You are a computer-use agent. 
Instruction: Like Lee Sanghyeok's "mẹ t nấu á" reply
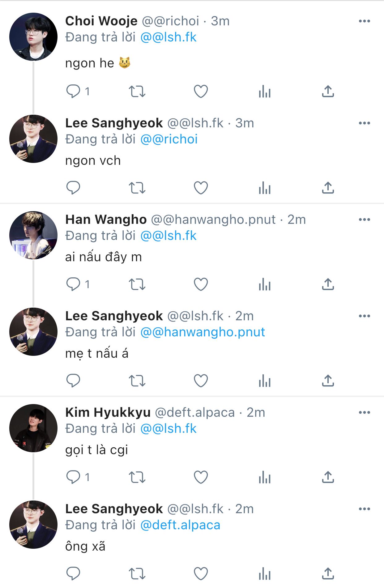coord(201,381)
